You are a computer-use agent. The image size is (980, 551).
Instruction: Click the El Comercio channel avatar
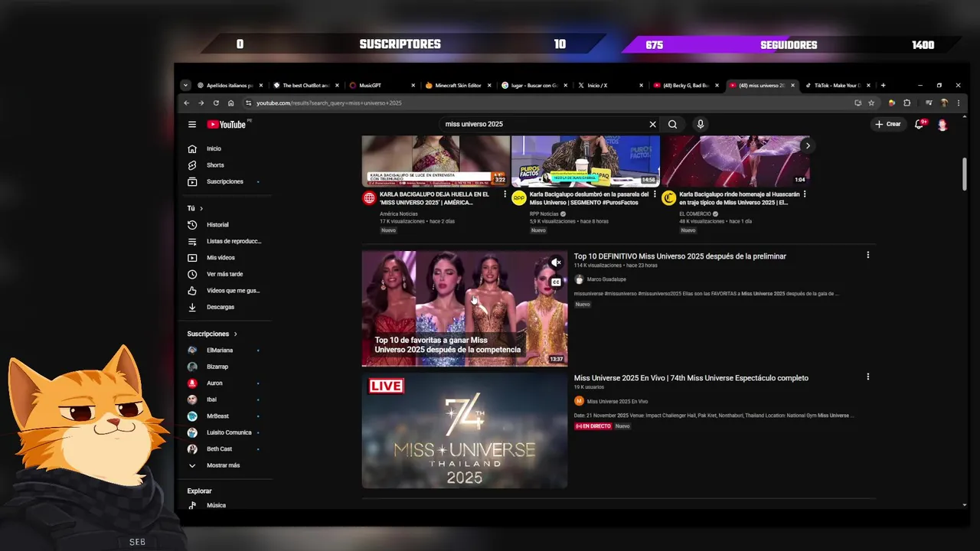[x=669, y=198]
